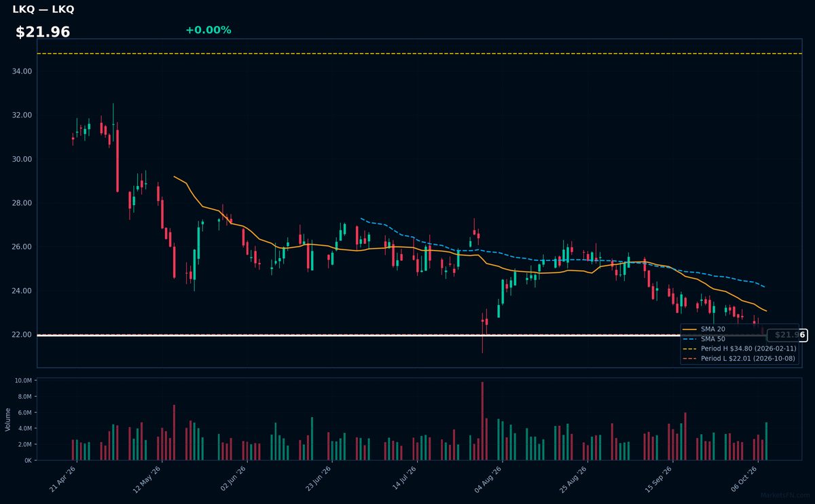
Task: Click the 0K volume axis label
Action: point(28,461)
